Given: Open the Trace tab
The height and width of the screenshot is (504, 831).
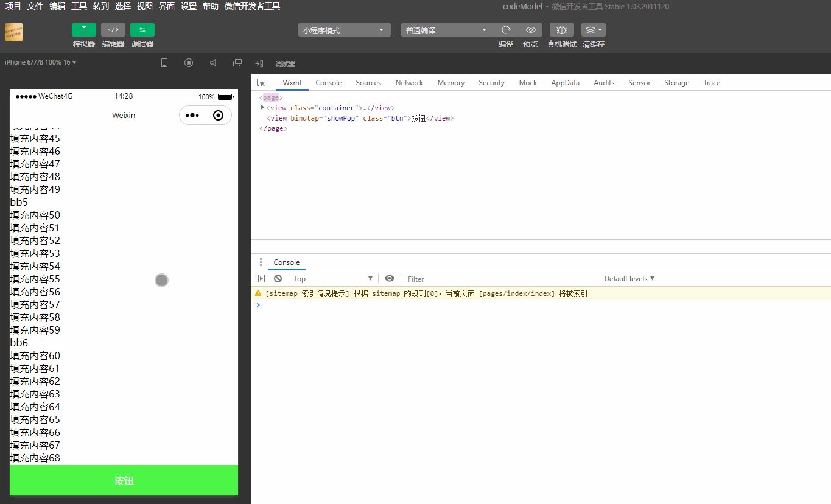Looking at the screenshot, I should pos(712,83).
